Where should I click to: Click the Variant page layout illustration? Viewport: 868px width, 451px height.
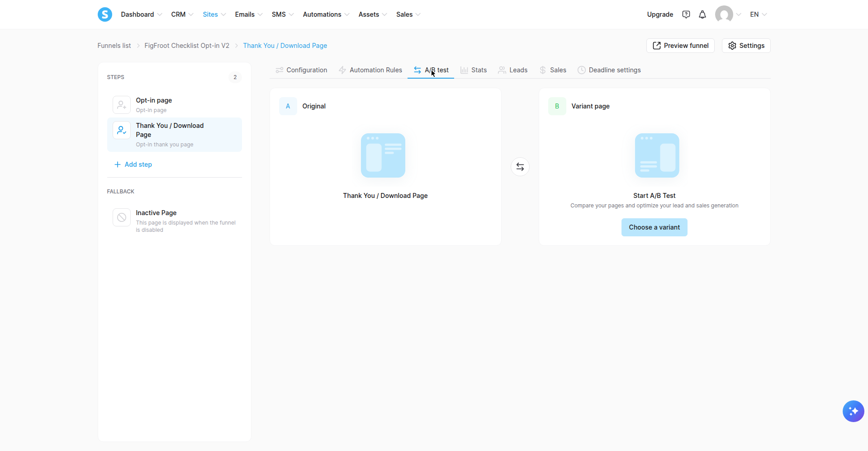click(x=657, y=155)
